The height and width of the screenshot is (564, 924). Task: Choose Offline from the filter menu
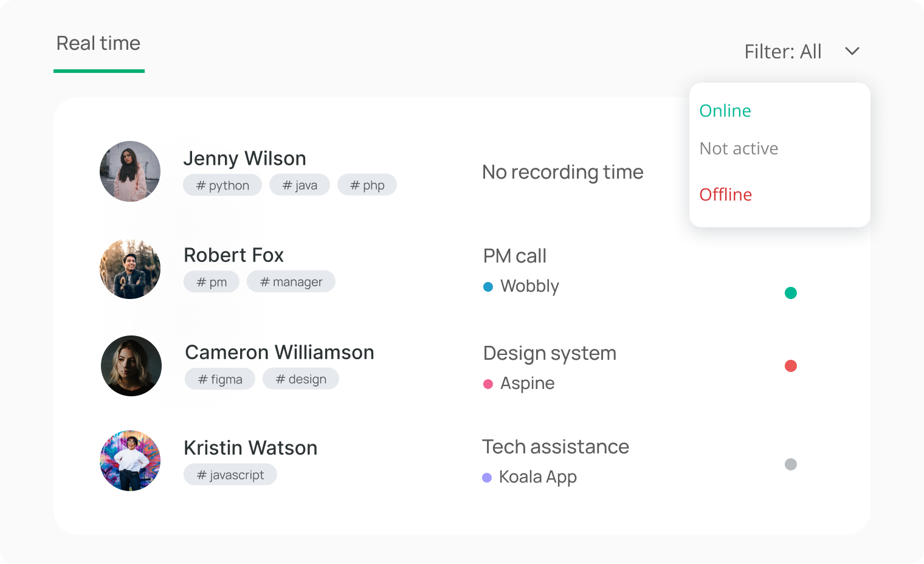(x=726, y=194)
